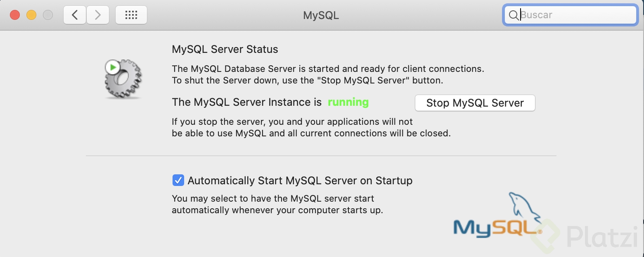The image size is (644, 257).
Task: Minimize the window with the yellow button
Action: pos(31,15)
